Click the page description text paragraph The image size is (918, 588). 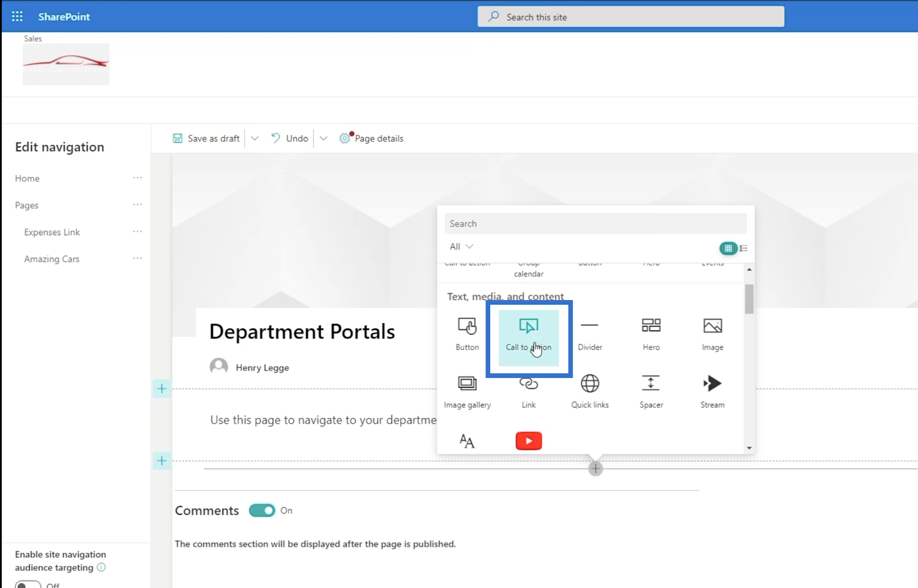pyautogui.click(x=323, y=420)
